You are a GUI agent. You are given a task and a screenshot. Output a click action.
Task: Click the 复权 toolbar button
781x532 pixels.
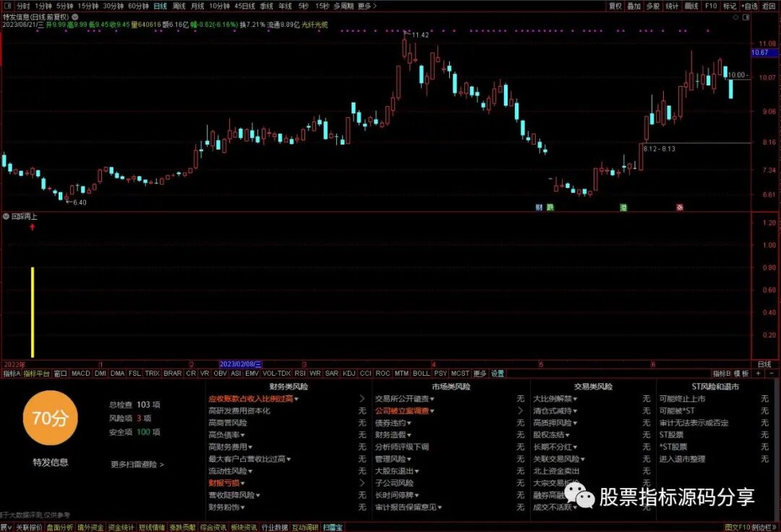point(615,6)
